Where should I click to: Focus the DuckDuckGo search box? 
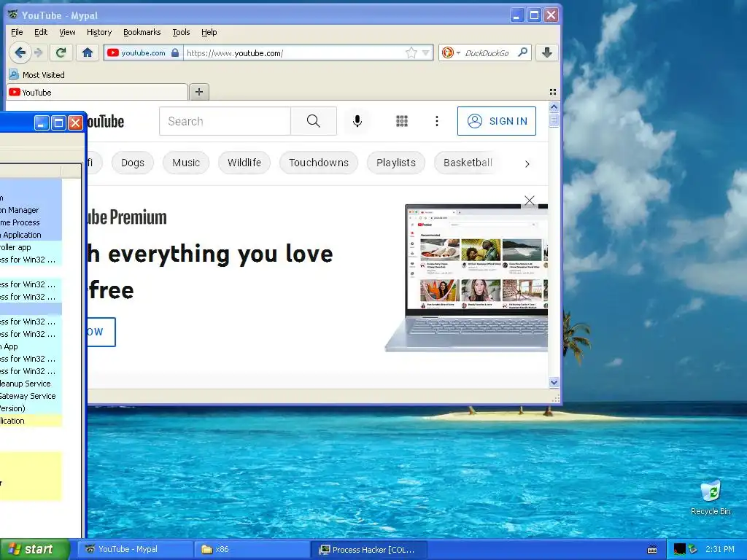coord(487,52)
